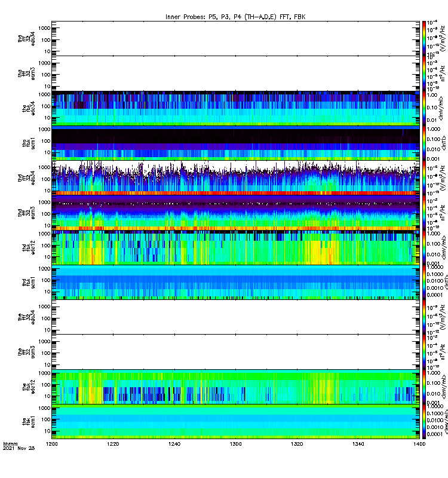Click the 'hhmm' time format label

(11, 444)
